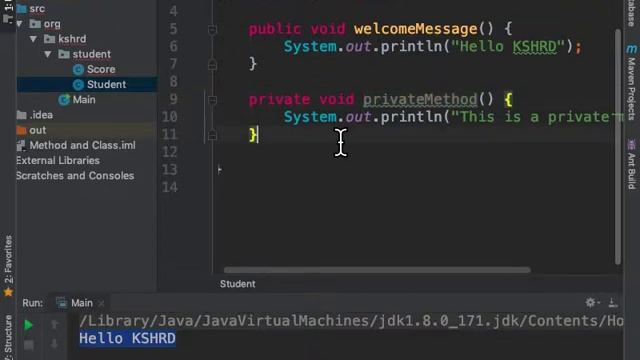
Task: Fold welcomeMessage method at line 5
Action: 212,29
